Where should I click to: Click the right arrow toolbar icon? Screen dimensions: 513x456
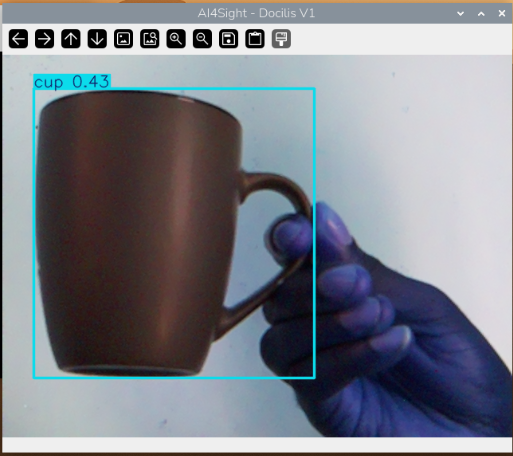pyautogui.click(x=44, y=39)
